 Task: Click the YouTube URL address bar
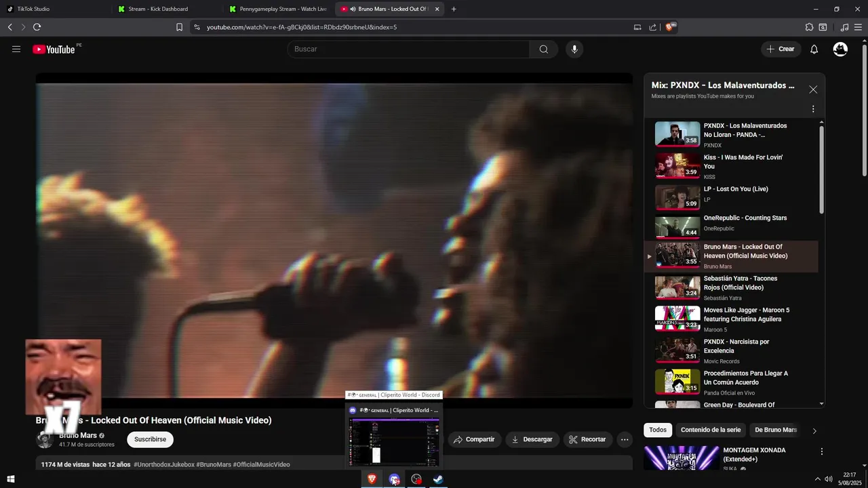click(301, 27)
